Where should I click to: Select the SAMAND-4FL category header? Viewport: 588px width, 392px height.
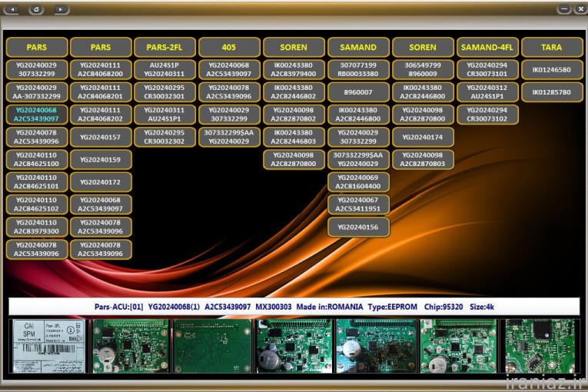[487, 47]
